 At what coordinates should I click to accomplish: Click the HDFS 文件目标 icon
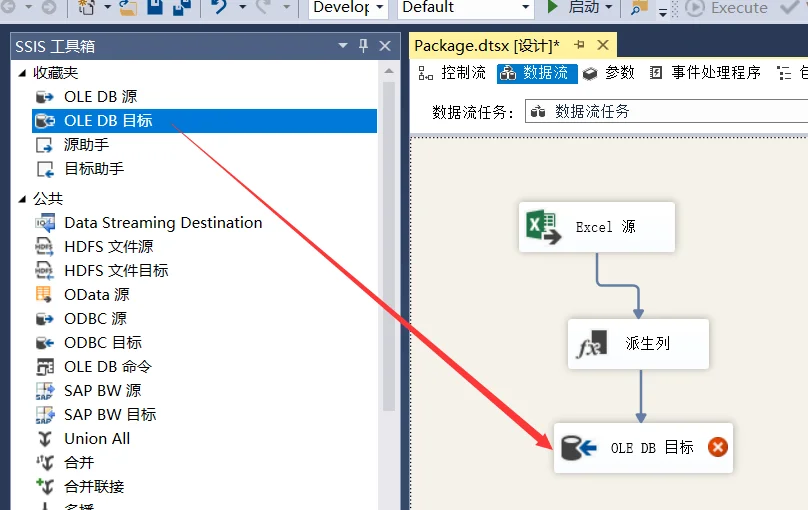tap(44, 270)
